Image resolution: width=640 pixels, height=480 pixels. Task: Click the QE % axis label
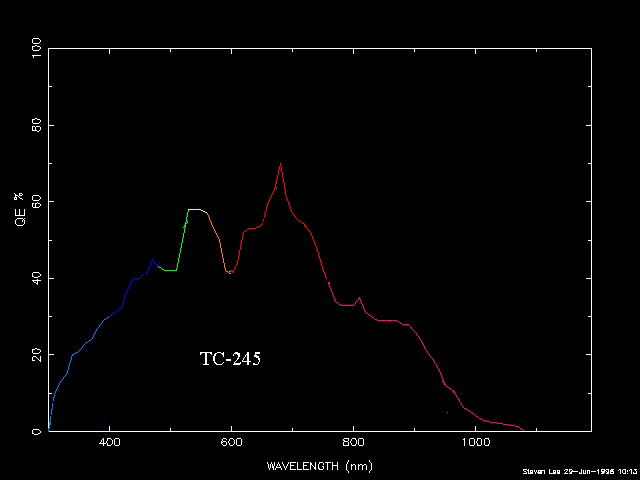tap(20, 207)
